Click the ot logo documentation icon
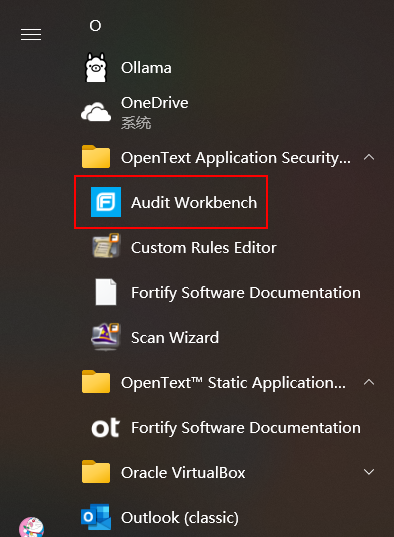The image size is (394, 537). [x=106, y=427]
